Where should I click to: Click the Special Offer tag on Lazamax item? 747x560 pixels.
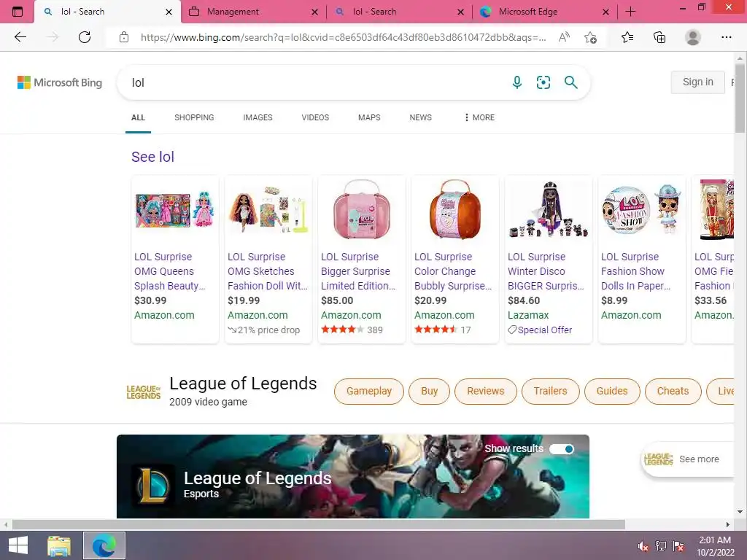pos(540,330)
